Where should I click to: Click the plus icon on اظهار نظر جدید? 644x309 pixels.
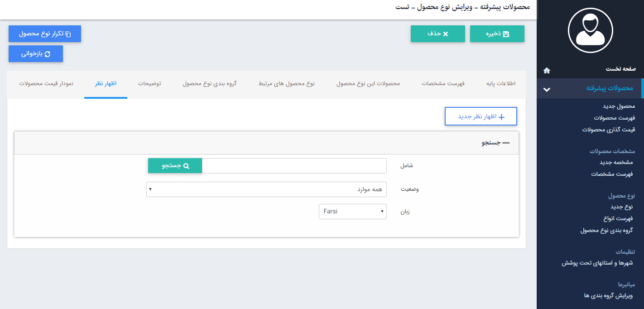click(501, 116)
